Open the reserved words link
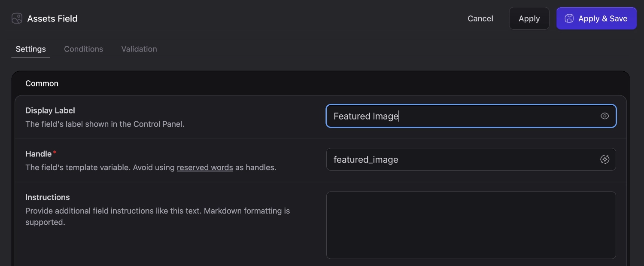The height and width of the screenshot is (266, 644). click(x=205, y=167)
